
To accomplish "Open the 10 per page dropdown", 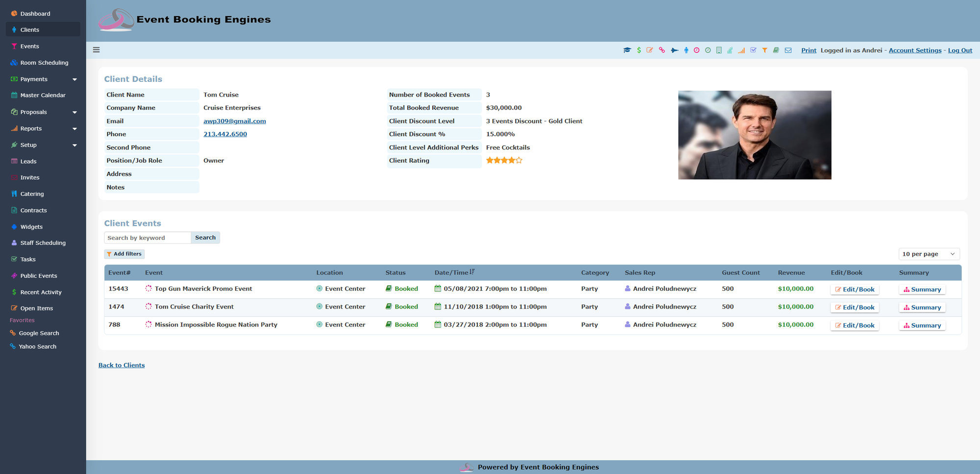I will [x=929, y=254].
